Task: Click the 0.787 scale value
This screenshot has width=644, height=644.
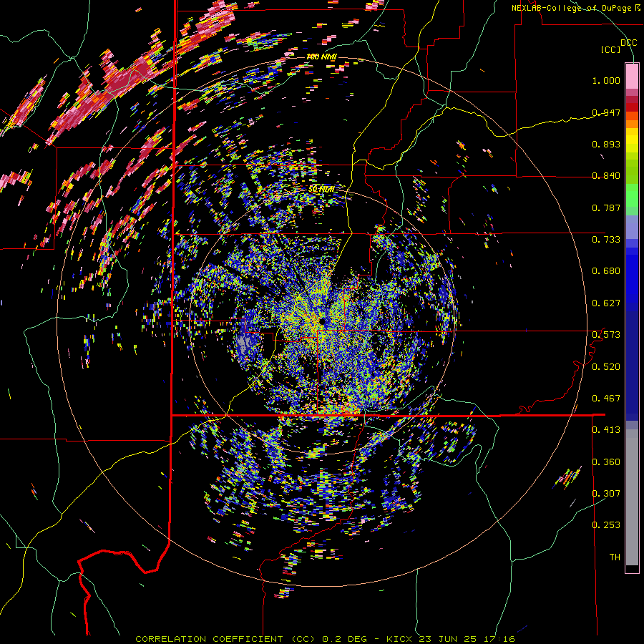Action: pyautogui.click(x=606, y=208)
